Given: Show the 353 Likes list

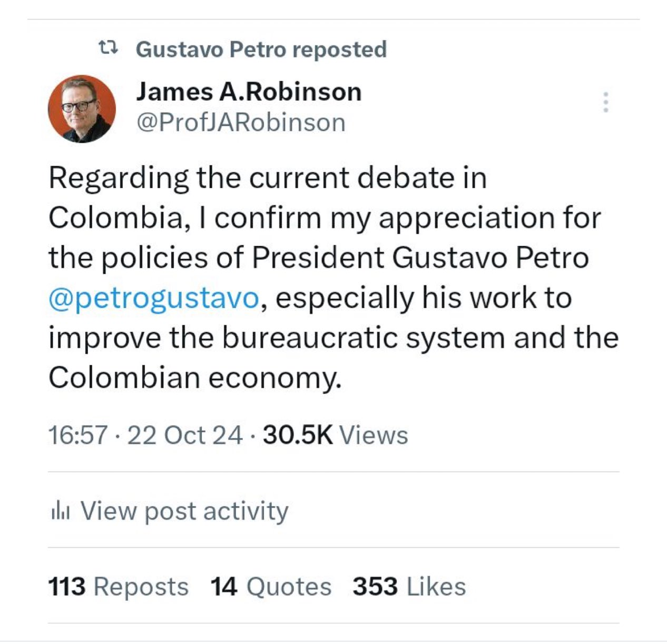Looking at the screenshot, I should pyautogui.click(x=409, y=587).
